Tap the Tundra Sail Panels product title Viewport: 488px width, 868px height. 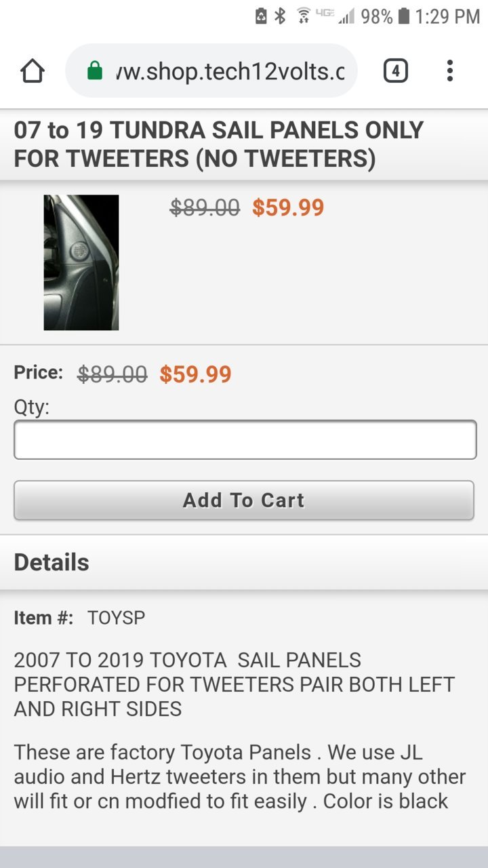click(x=219, y=144)
